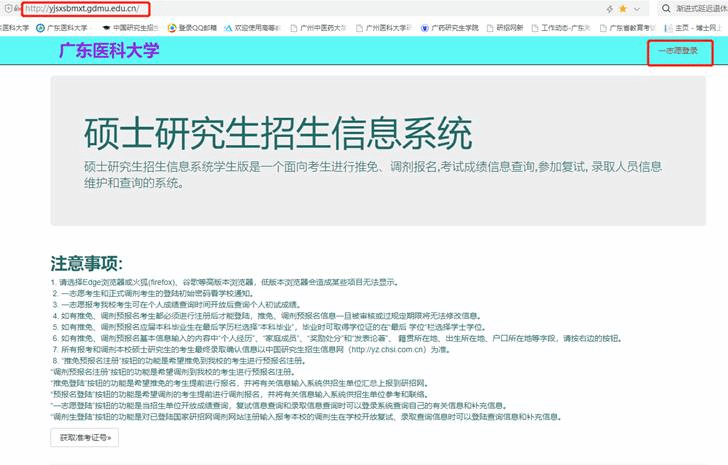Click the browser search box
This screenshot has width=728, height=465.
pos(697,9)
